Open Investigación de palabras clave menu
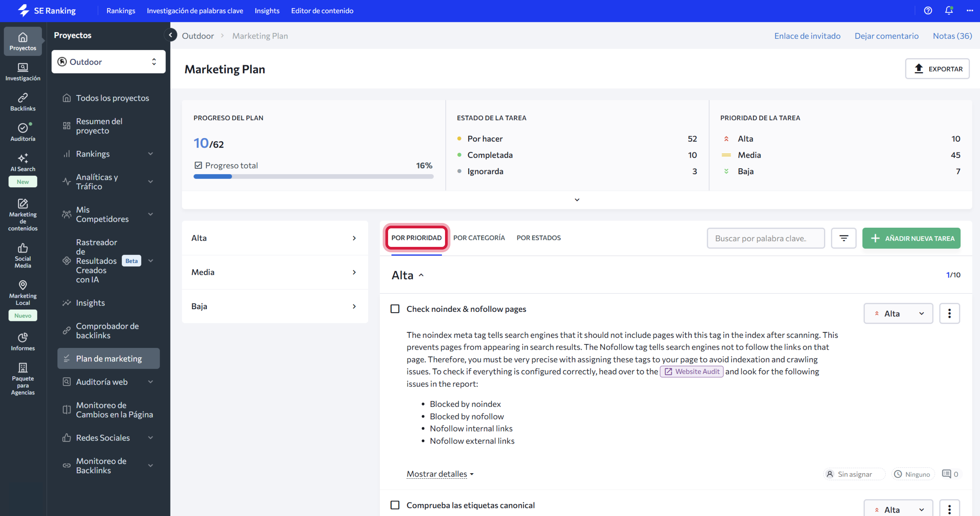The height and width of the screenshot is (516, 980). click(195, 11)
